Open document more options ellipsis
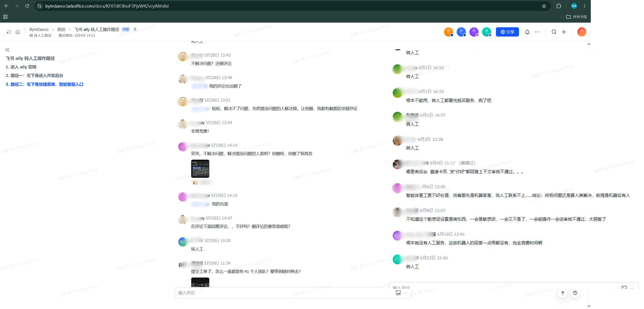 click(x=537, y=32)
